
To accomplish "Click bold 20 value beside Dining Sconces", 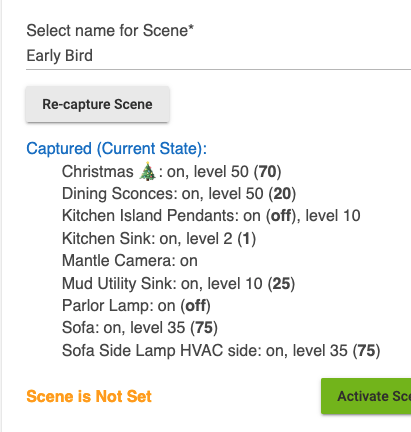I will click(282, 194).
